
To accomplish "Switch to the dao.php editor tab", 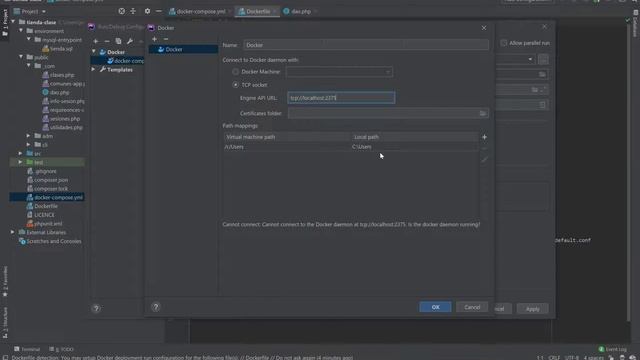I will (x=300, y=11).
